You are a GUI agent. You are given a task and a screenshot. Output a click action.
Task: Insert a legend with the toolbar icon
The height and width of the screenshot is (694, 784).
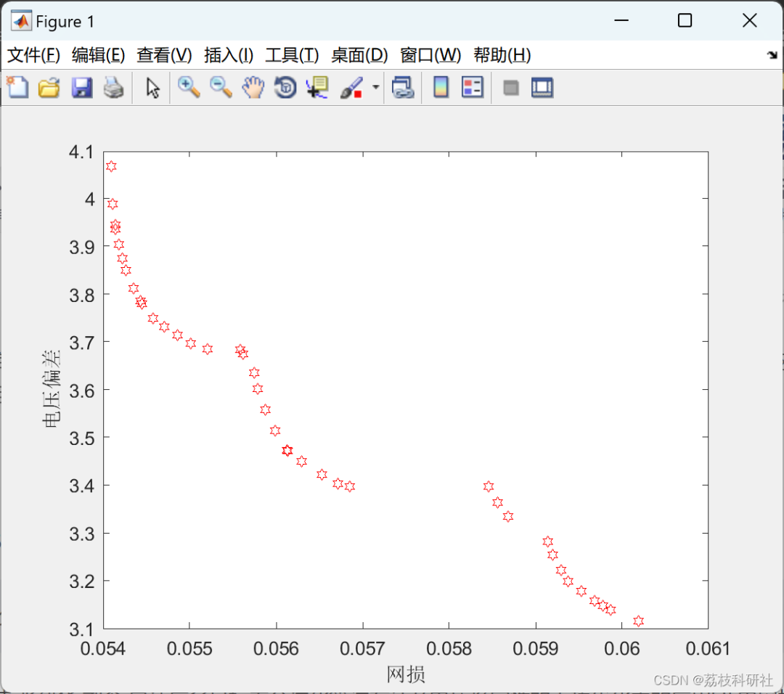[x=473, y=88]
